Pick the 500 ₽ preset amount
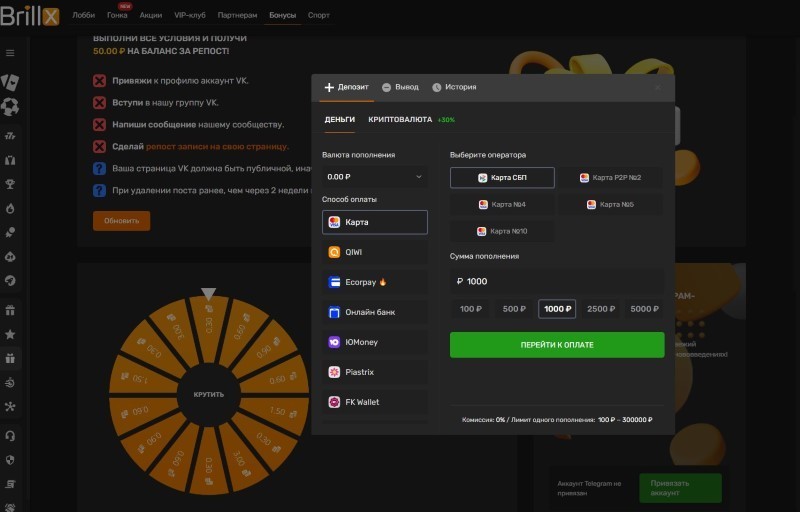The height and width of the screenshot is (512, 800). click(x=513, y=309)
